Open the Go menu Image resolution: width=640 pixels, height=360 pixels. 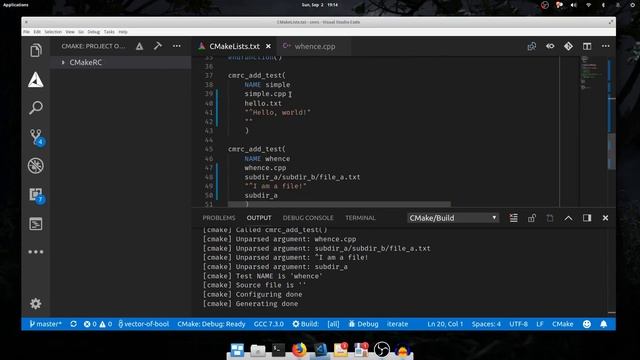[81, 32]
